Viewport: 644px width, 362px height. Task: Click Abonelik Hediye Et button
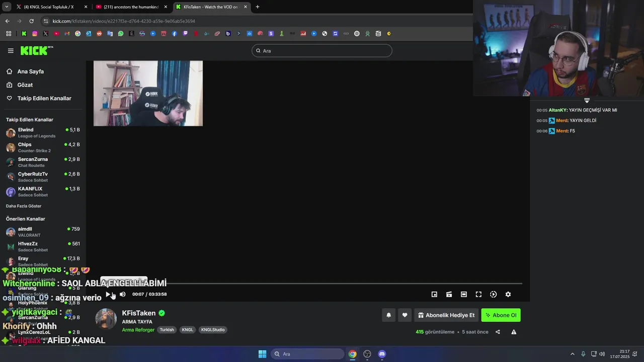(x=446, y=315)
